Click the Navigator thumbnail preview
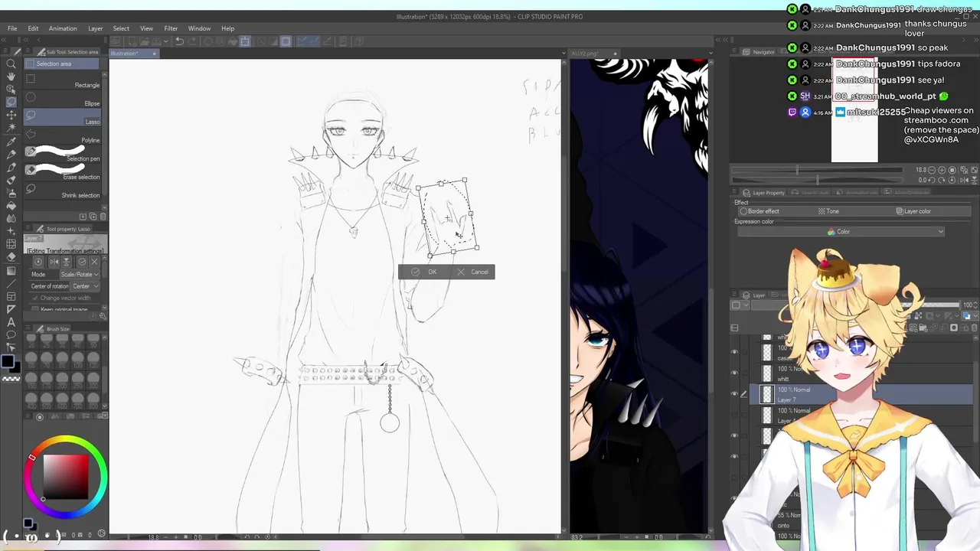This screenshot has width=980, height=551. click(854, 109)
